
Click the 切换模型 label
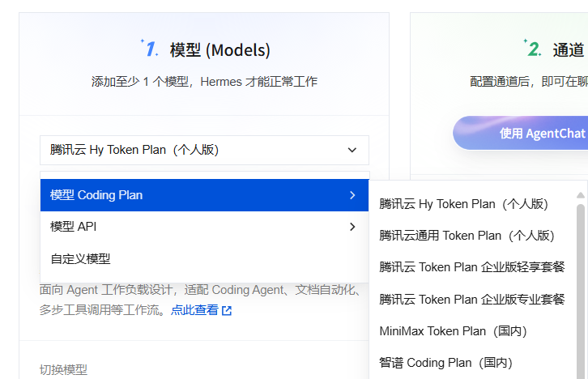(x=63, y=370)
